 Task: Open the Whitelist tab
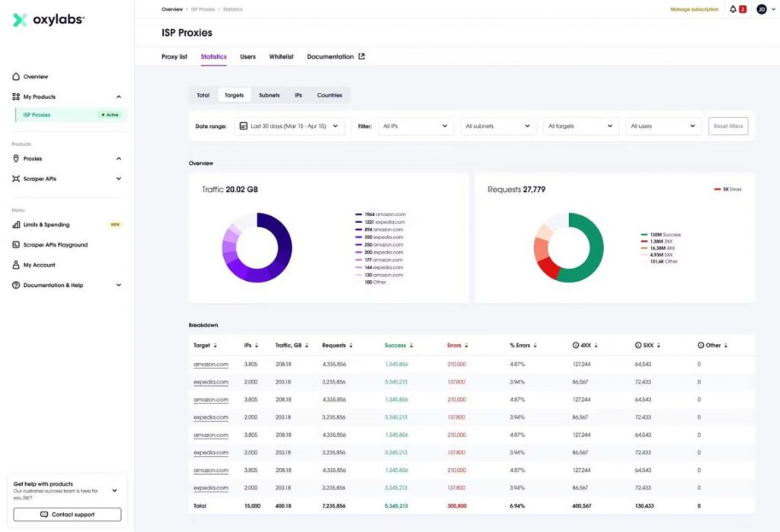click(281, 56)
